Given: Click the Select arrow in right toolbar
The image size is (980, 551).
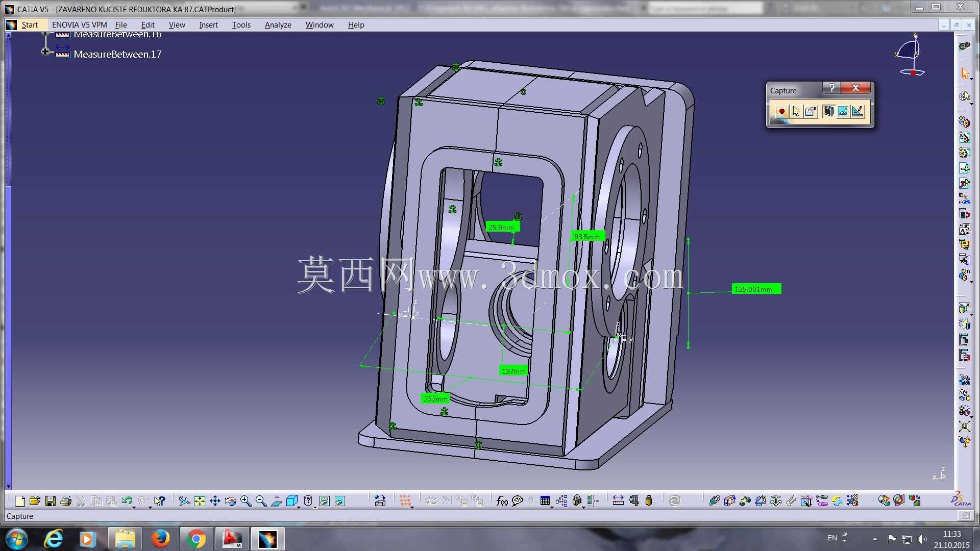Looking at the screenshot, I should click(x=964, y=72).
